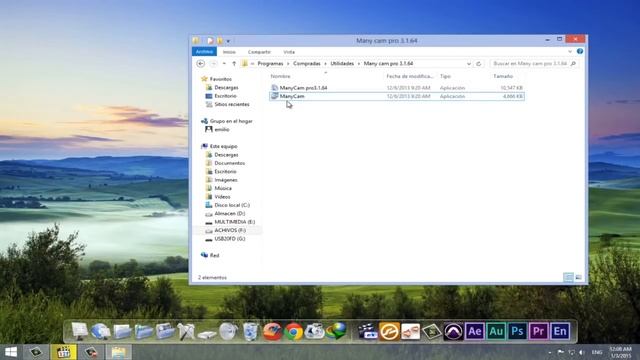Open the Recycle Bin dock icon

pyautogui.click(x=251, y=331)
